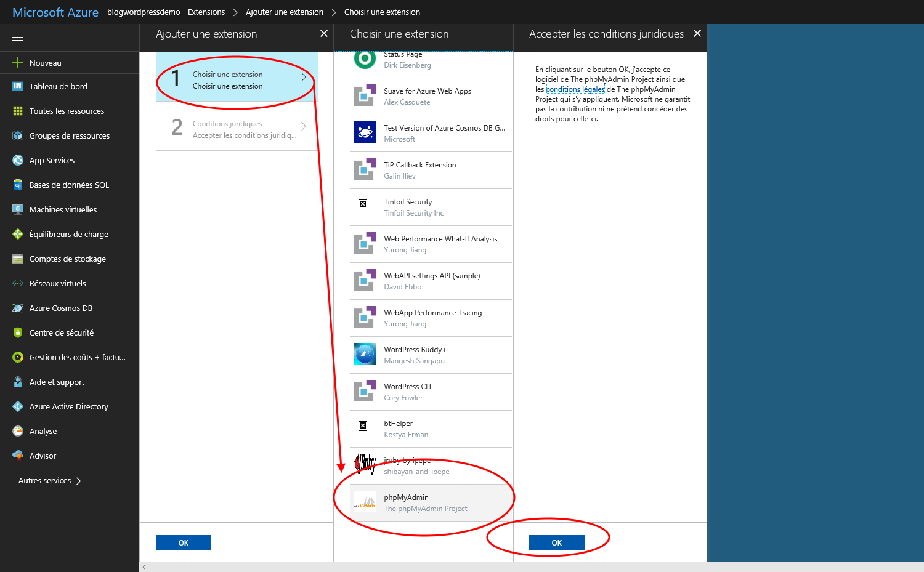Click the Aide et support person icon
Viewport: 924px width, 572px height.
[x=18, y=382]
